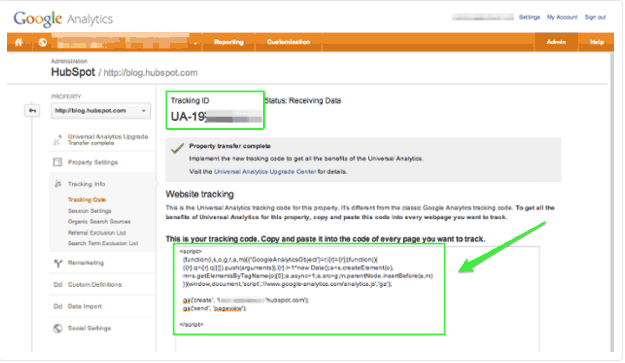Image resolution: width=625 pixels, height=363 pixels.
Task: Open the property dropdown blog.hubspot.com
Action: click(x=101, y=111)
